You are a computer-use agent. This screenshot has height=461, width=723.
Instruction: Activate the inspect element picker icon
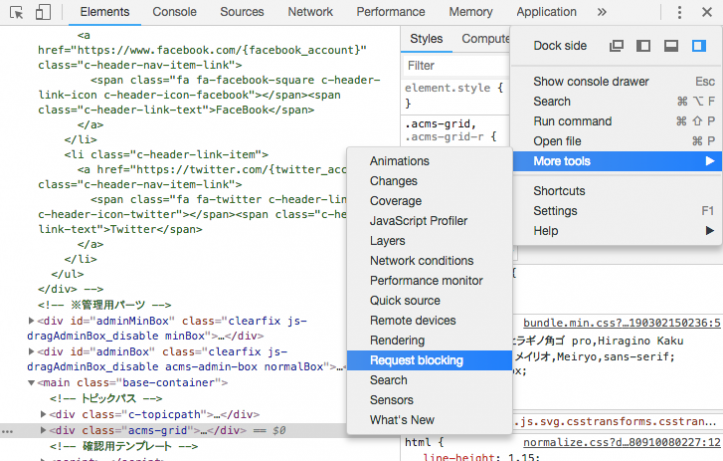point(17,12)
